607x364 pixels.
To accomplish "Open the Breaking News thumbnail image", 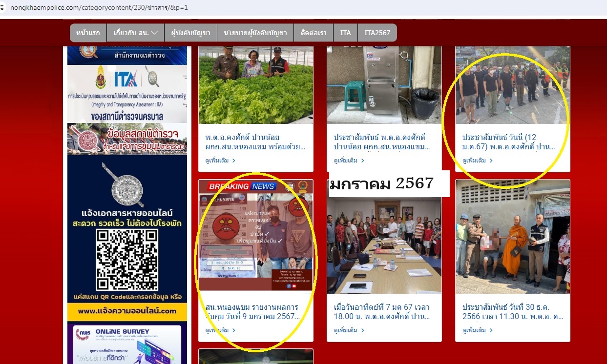I will click(x=255, y=235).
